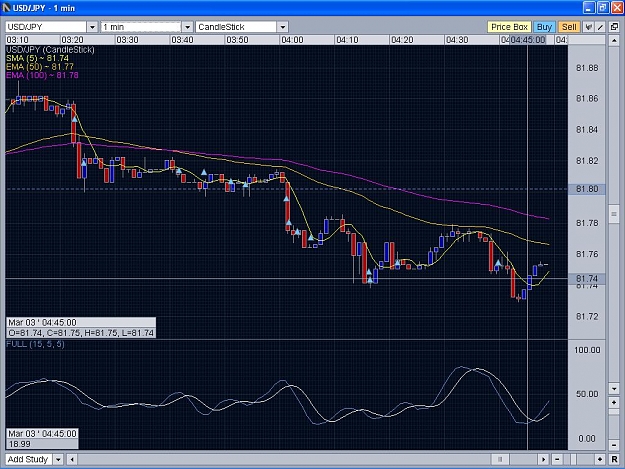
Task: Click the horizontal zoom slider handle
Action: (x=572, y=459)
